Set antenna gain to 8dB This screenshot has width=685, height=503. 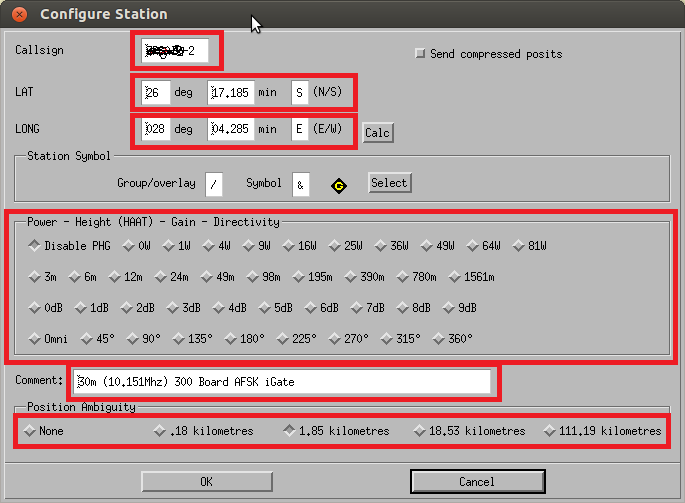pyautogui.click(x=413, y=308)
